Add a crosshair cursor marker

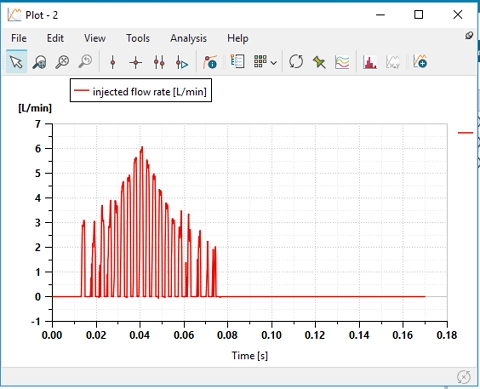click(x=136, y=62)
